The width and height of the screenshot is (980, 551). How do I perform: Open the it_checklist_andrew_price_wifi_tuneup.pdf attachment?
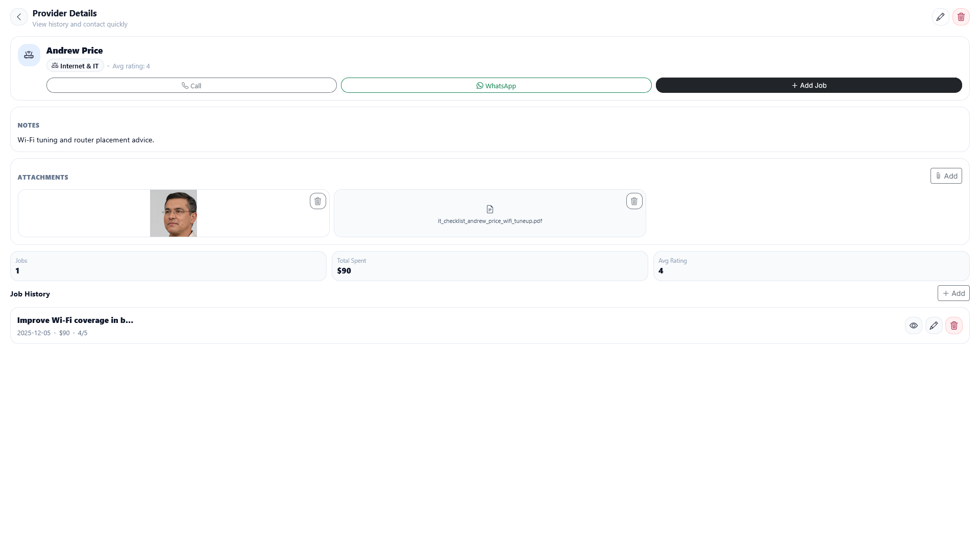tap(489, 221)
